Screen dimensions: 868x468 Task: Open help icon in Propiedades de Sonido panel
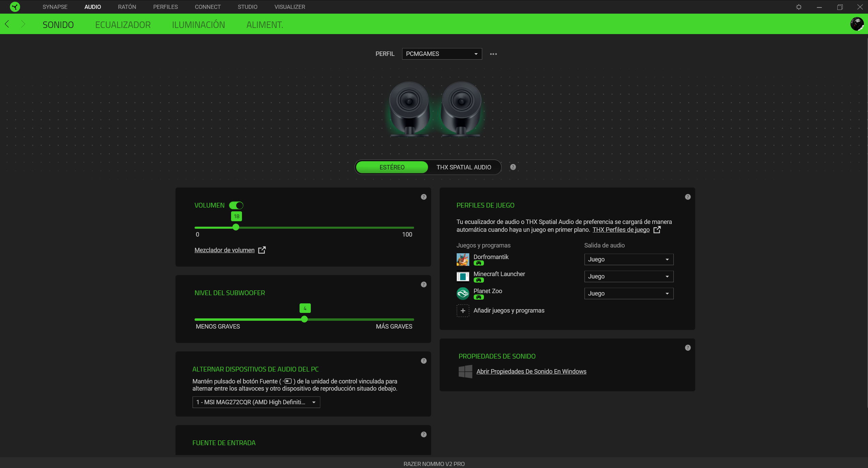[x=688, y=348]
